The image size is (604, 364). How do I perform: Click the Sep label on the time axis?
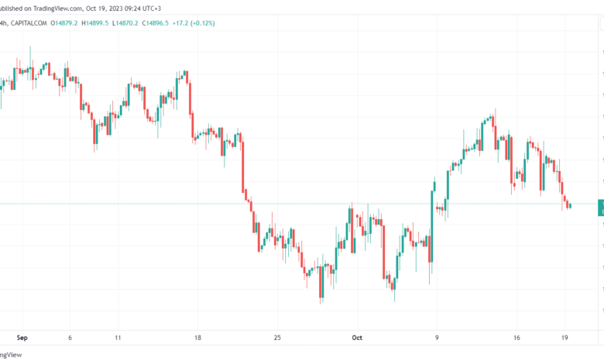(22, 338)
